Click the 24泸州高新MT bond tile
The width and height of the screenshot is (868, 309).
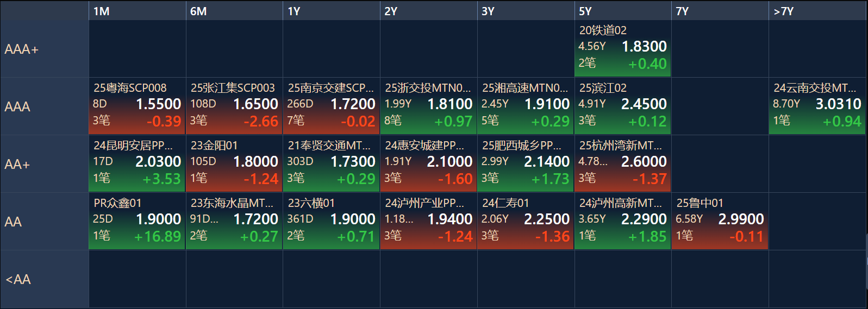(x=622, y=222)
